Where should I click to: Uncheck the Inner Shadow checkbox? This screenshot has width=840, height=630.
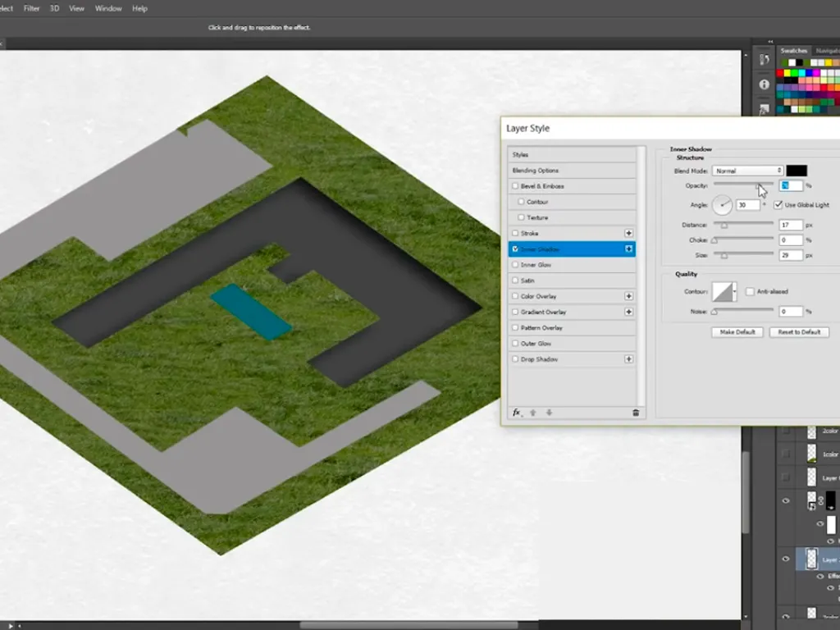tap(515, 249)
